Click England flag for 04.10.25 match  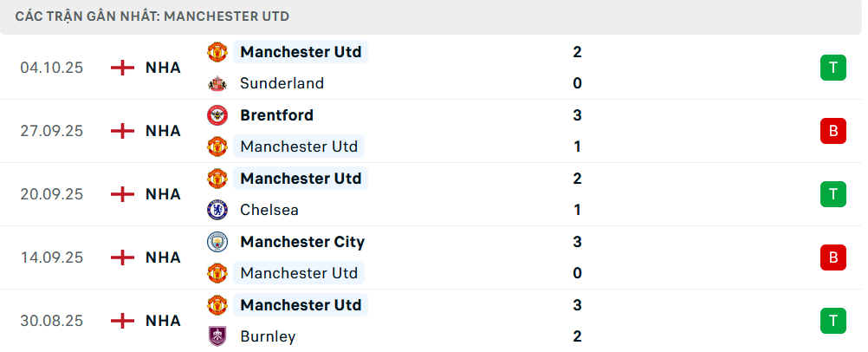point(123,68)
